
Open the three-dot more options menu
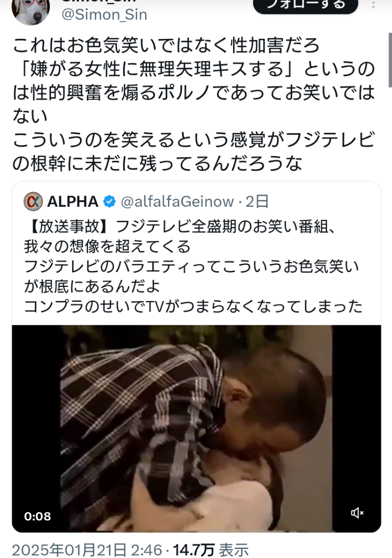373,5
